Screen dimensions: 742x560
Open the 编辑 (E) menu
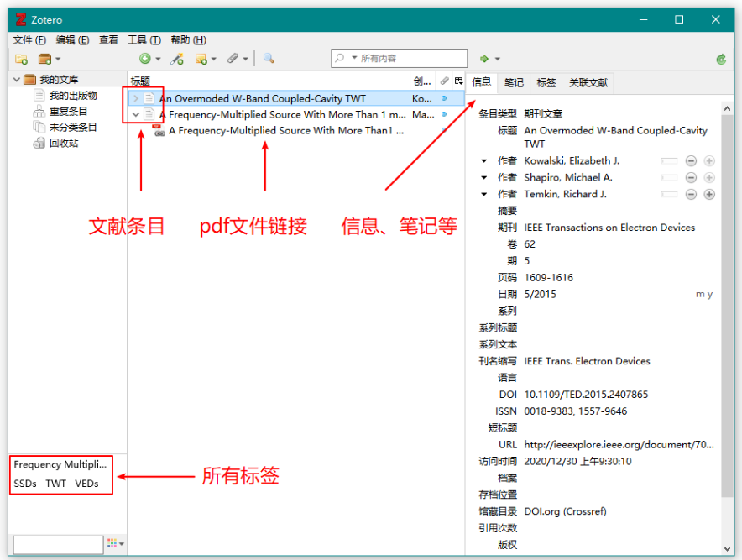72,40
